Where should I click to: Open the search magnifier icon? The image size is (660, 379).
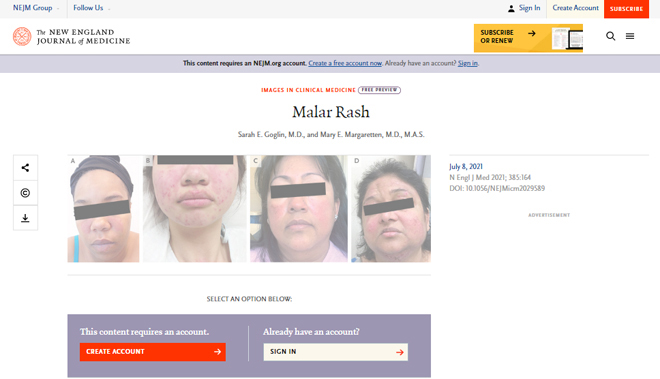point(610,36)
